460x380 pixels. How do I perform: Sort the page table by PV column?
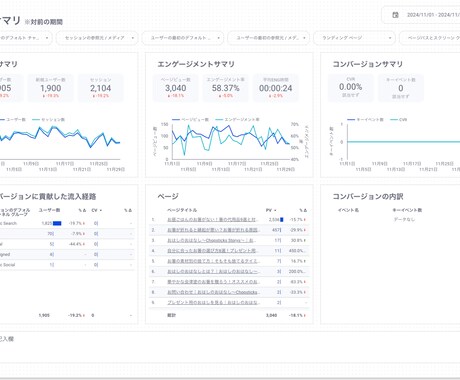point(271,210)
